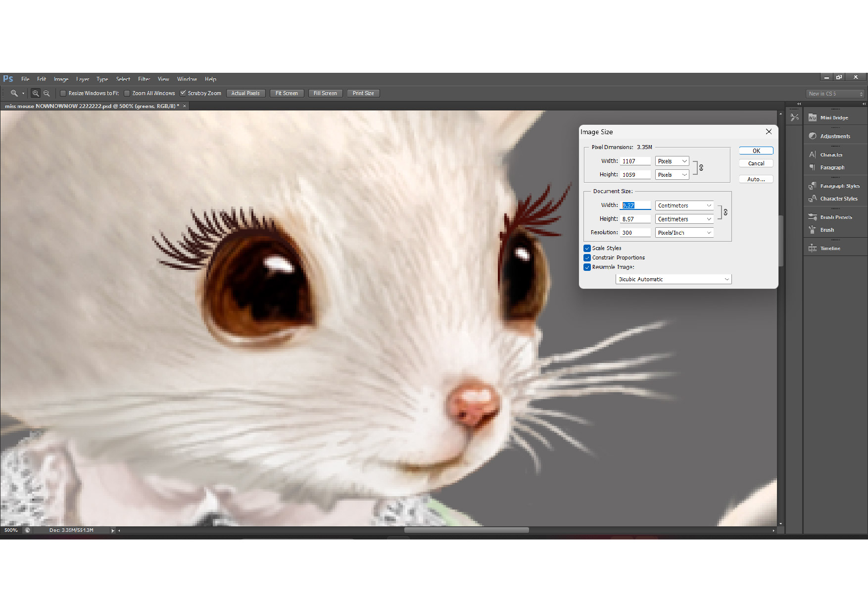This screenshot has width=868, height=614.
Task: Open the Image menu
Action: [61, 79]
